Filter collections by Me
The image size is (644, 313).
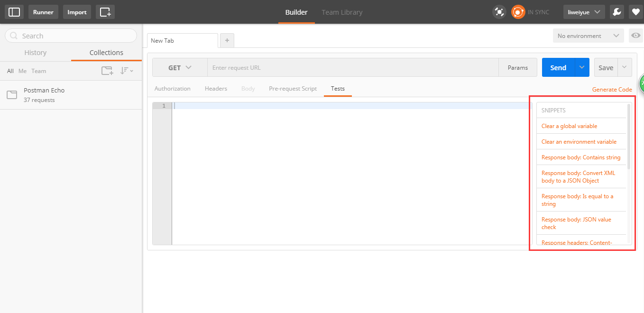coord(23,71)
